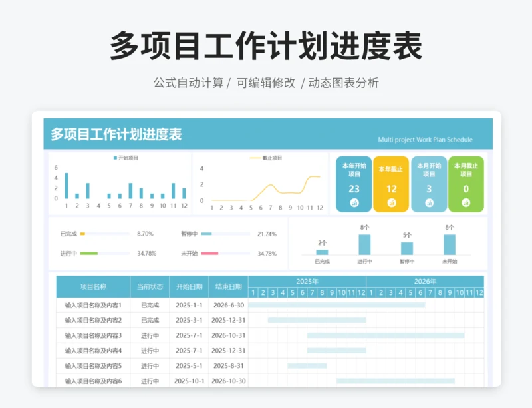Viewport: 532px width, 408px height.
Task: Click the Gantt bar for 项目内容5
Action: [307, 366]
